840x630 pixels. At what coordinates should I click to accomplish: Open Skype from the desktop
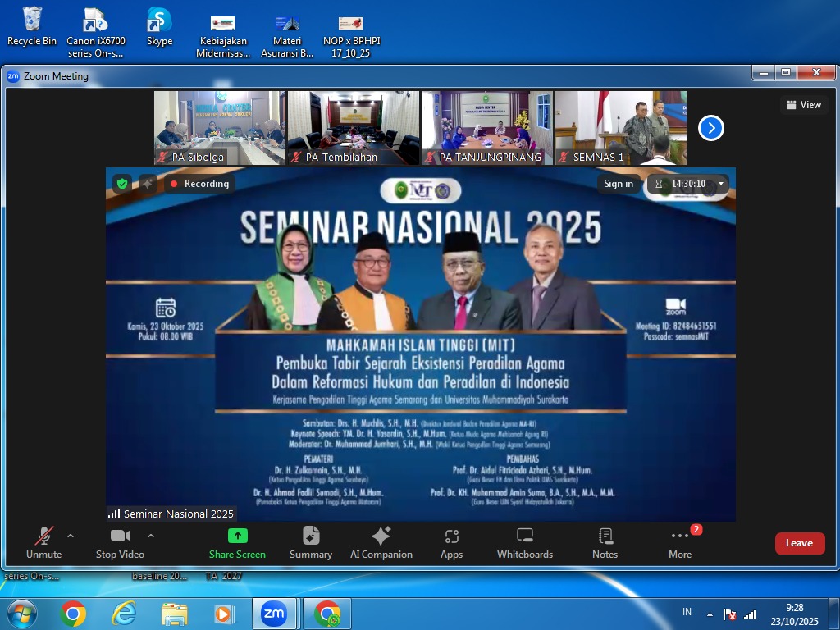(159, 21)
